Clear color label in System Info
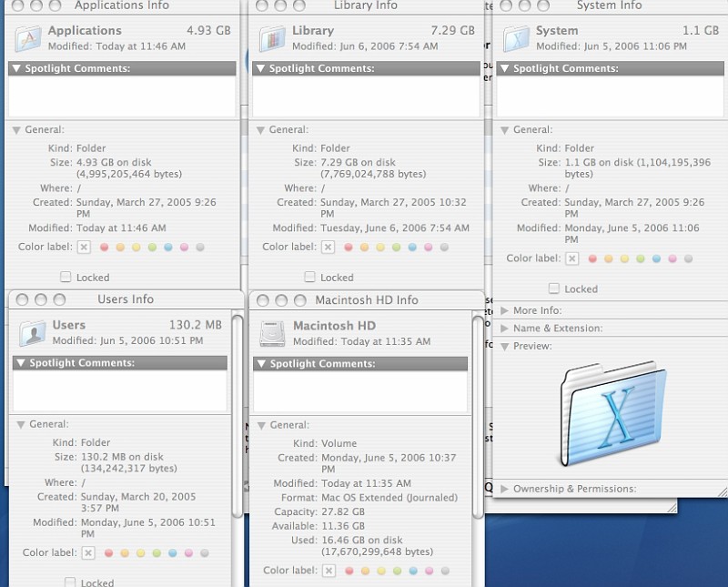728x587 pixels. tap(572, 258)
